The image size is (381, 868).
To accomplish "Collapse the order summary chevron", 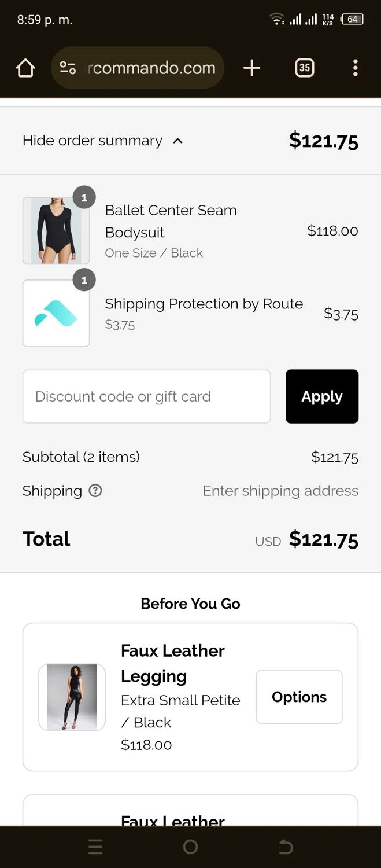I will click(178, 141).
